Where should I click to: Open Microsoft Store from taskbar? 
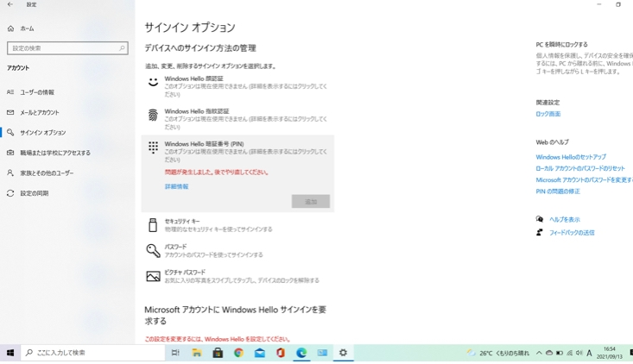click(218, 353)
